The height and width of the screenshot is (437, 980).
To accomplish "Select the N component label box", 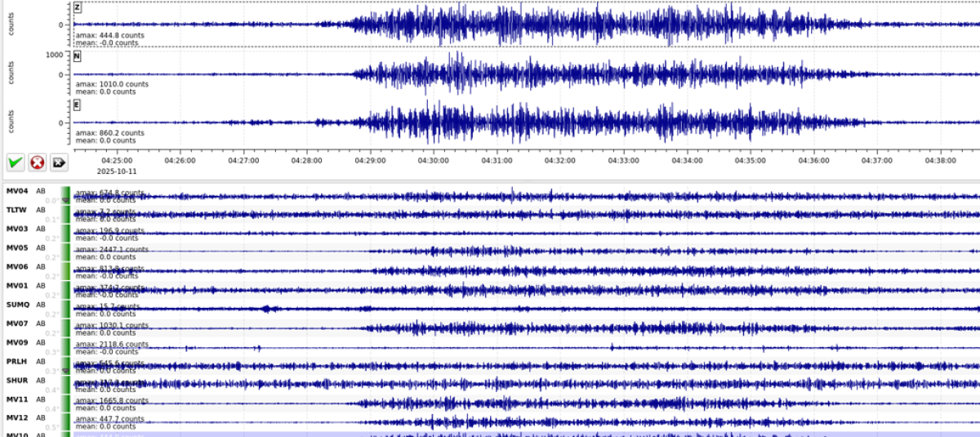I will pyautogui.click(x=77, y=56).
